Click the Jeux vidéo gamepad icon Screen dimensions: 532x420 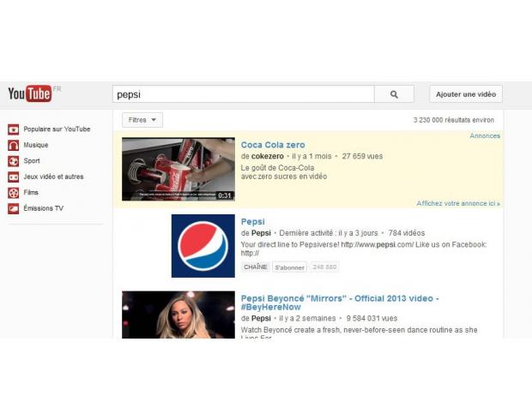tap(13, 177)
